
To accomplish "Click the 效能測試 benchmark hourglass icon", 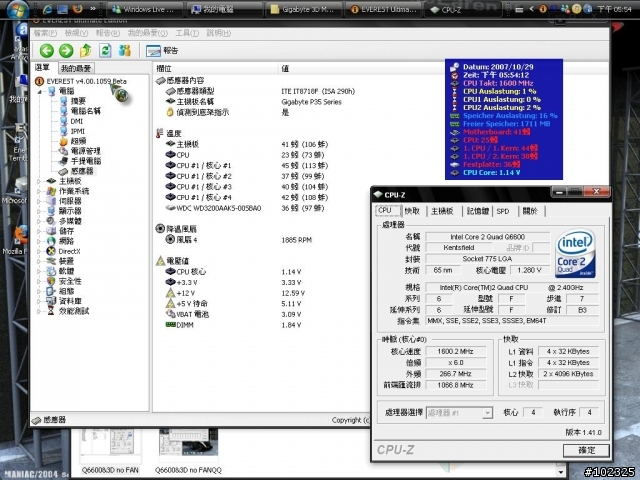I will click(x=51, y=311).
